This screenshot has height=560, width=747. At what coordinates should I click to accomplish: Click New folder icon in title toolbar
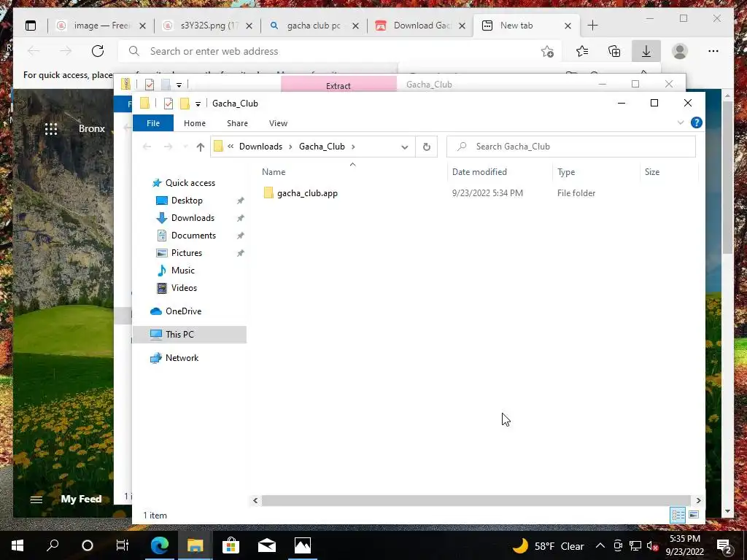[x=185, y=104]
